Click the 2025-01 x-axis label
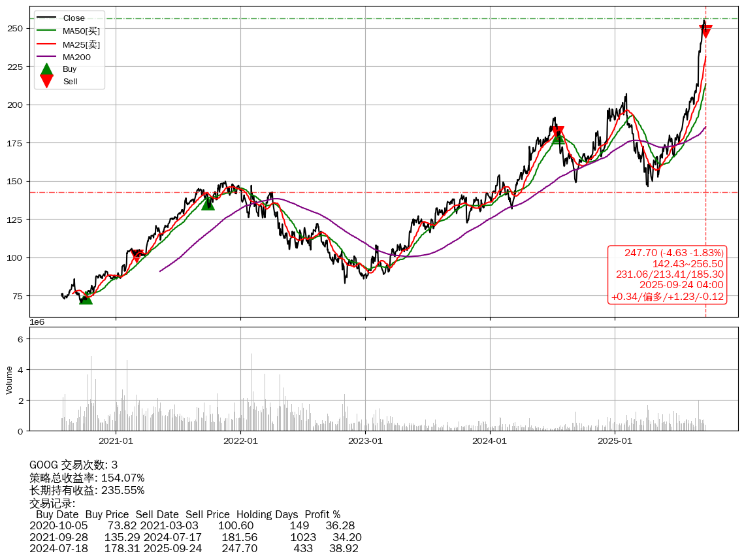 pos(615,441)
